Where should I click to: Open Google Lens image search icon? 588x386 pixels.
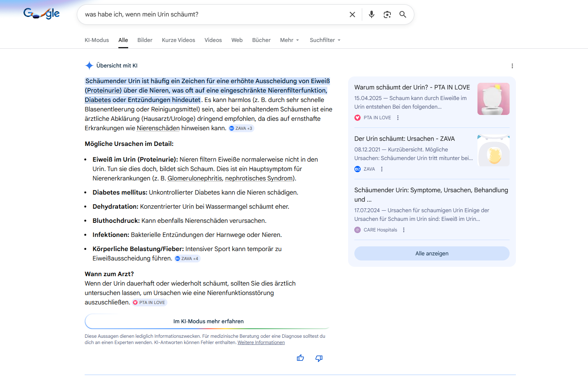(387, 15)
